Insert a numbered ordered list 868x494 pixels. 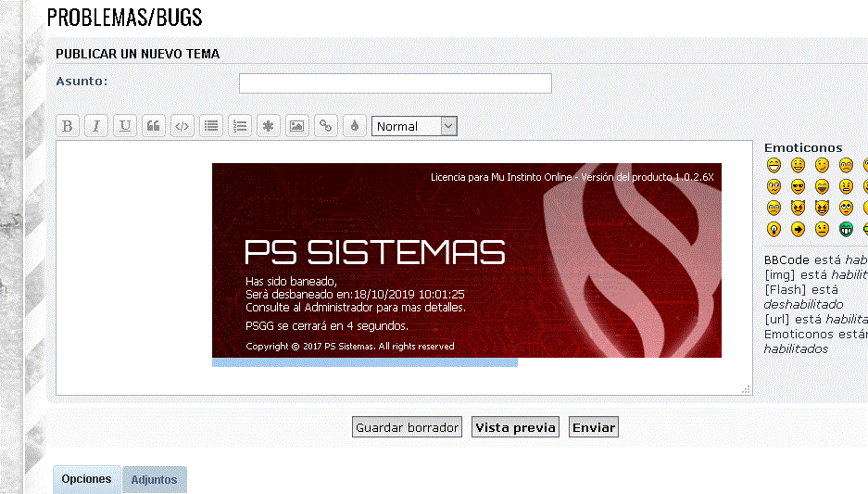[x=240, y=127]
